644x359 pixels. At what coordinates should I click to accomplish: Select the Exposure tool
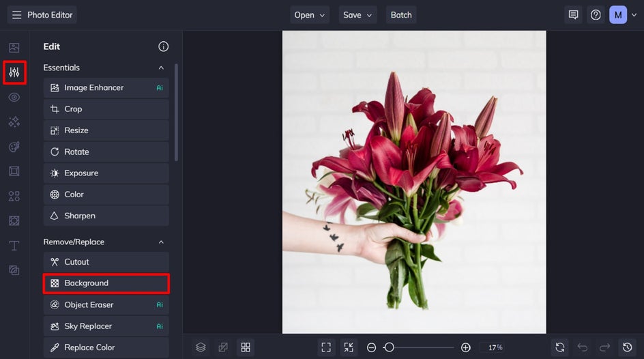pyautogui.click(x=106, y=173)
